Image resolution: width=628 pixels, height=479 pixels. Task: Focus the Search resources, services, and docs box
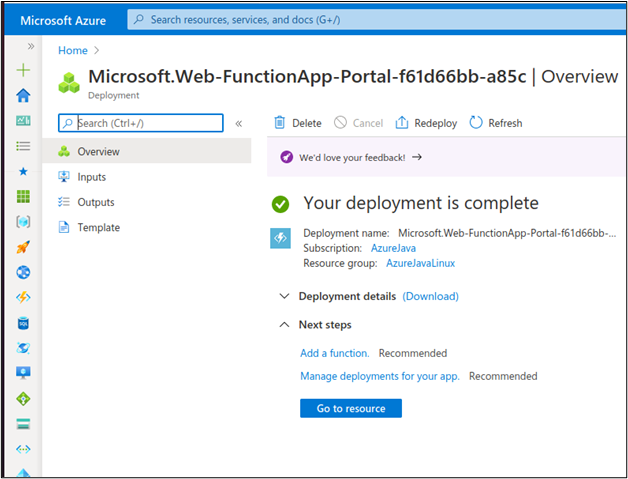click(376, 20)
